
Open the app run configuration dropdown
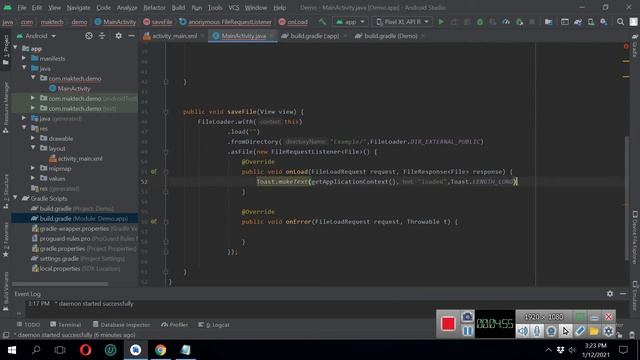(350, 22)
